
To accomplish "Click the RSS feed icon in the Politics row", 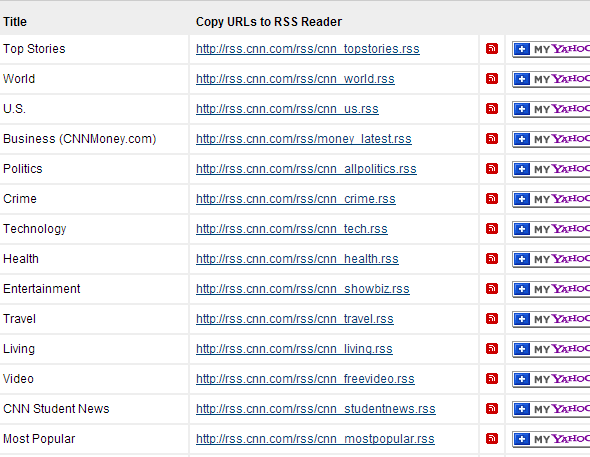I will (x=492, y=169).
